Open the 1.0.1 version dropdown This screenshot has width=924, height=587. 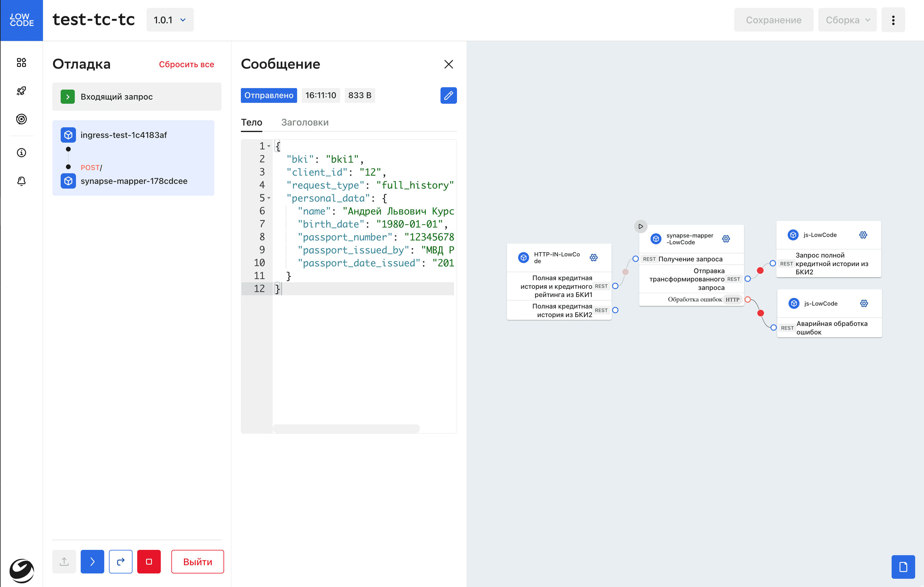pos(170,20)
